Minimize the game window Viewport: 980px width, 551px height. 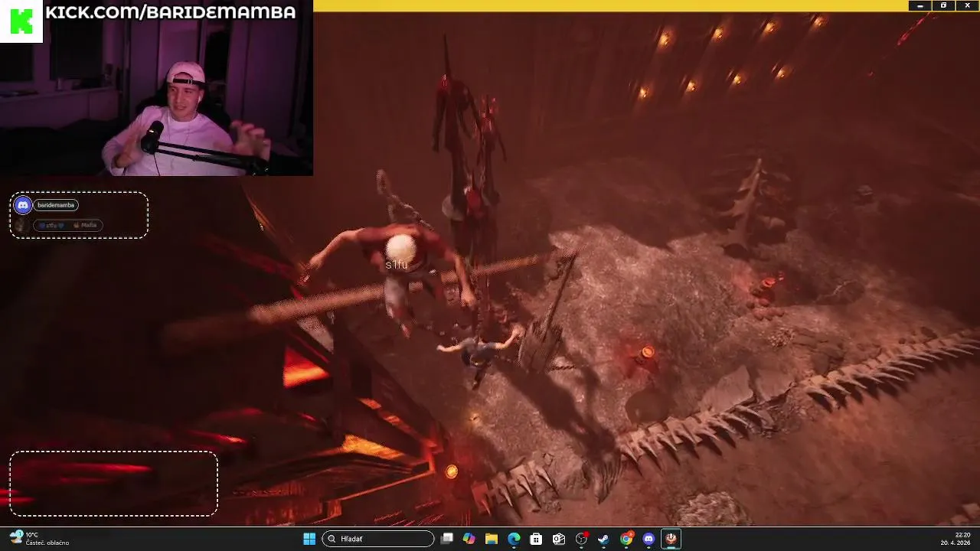point(920,5)
